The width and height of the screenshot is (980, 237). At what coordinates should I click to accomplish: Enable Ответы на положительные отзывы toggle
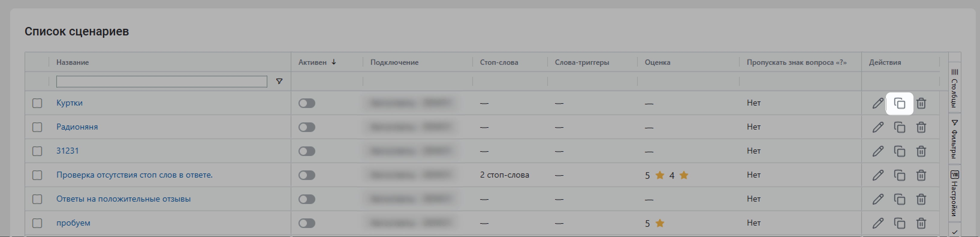click(307, 199)
